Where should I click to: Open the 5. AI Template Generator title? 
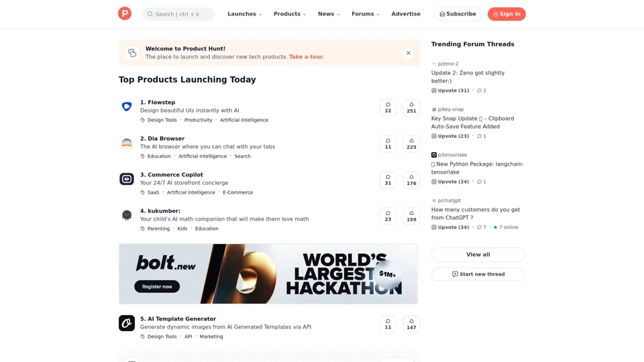[x=178, y=319]
